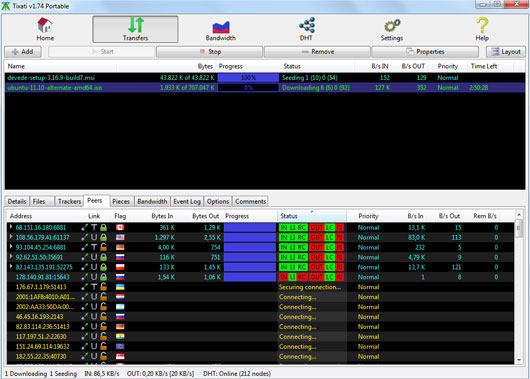The width and height of the screenshot is (530, 379).
Task: Expand peer 82.143.135.191:52275 row
Action: coord(11,266)
